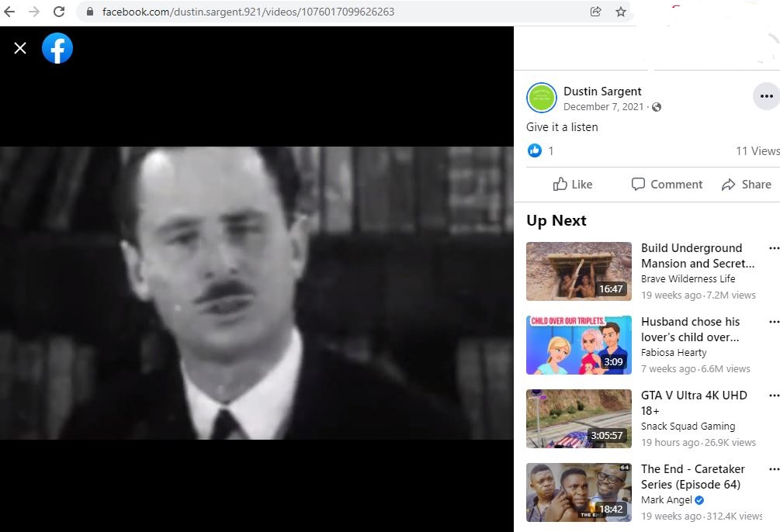Open GTA V Ultra 4K UHD thumbnail
This screenshot has height=532, width=780.
tap(579, 419)
